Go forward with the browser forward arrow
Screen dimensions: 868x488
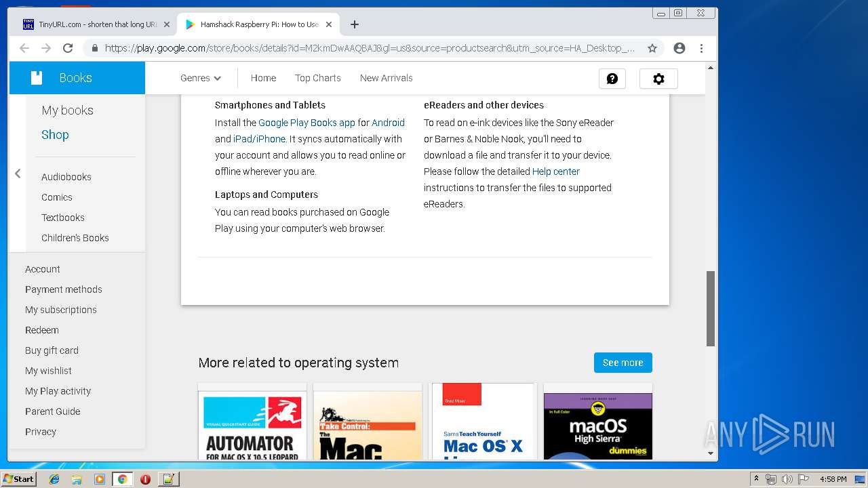(46, 48)
